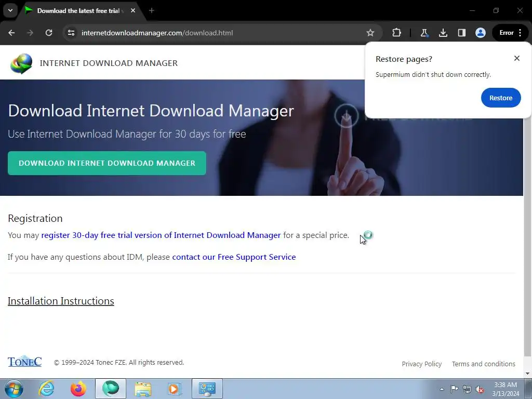The width and height of the screenshot is (532, 399).
Task: Click the address bar URL
Action: point(157,33)
